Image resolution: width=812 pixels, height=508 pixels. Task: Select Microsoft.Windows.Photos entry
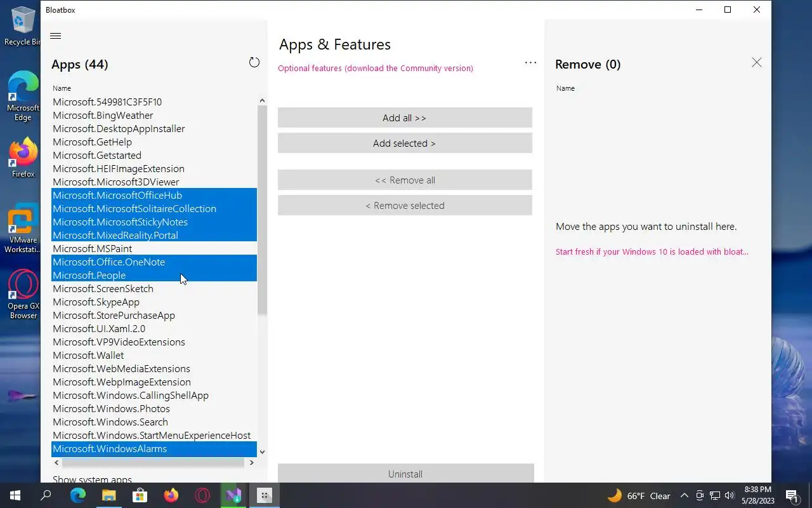pyautogui.click(x=154, y=408)
